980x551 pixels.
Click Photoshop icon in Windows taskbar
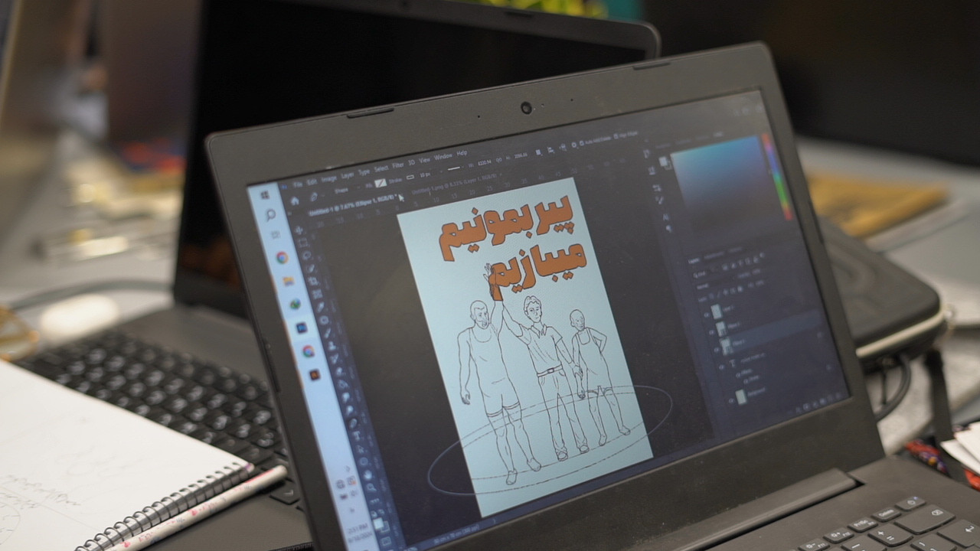tap(302, 328)
